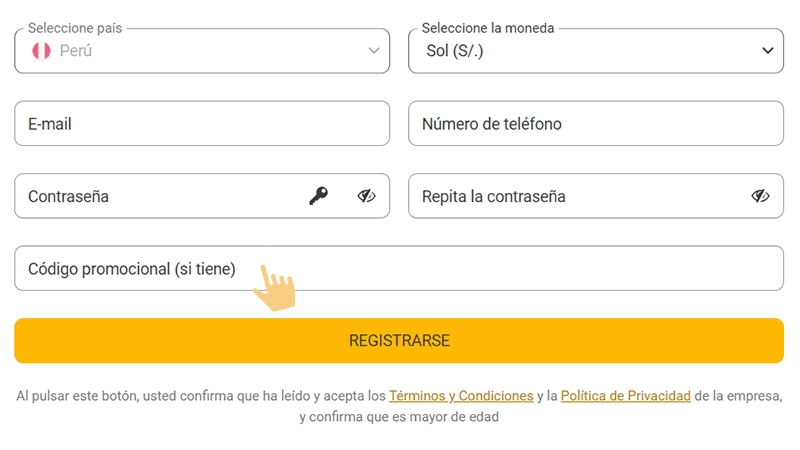Screen dimensions: 800x450
Task: Click into the Repita la contraseña field
Action: (570, 196)
